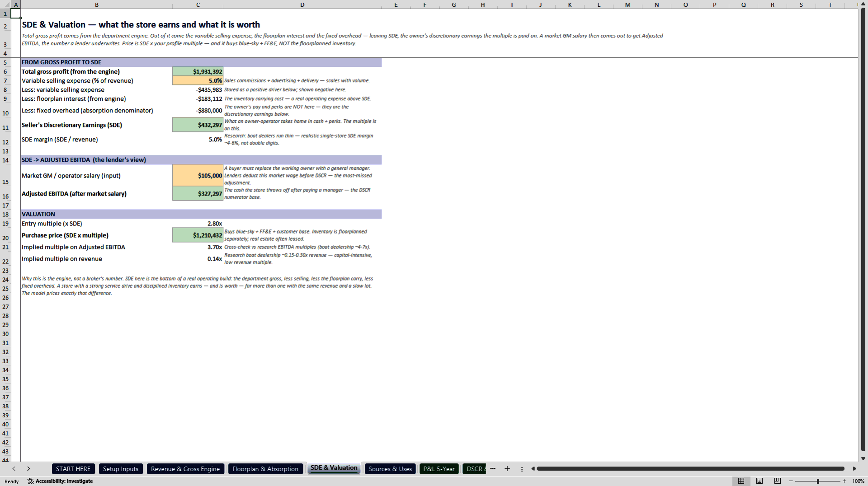Image resolution: width=868 pixels, height=486 pixels.
Task: Select fixed overhead value -$880,000
Action: coord(198,110)
